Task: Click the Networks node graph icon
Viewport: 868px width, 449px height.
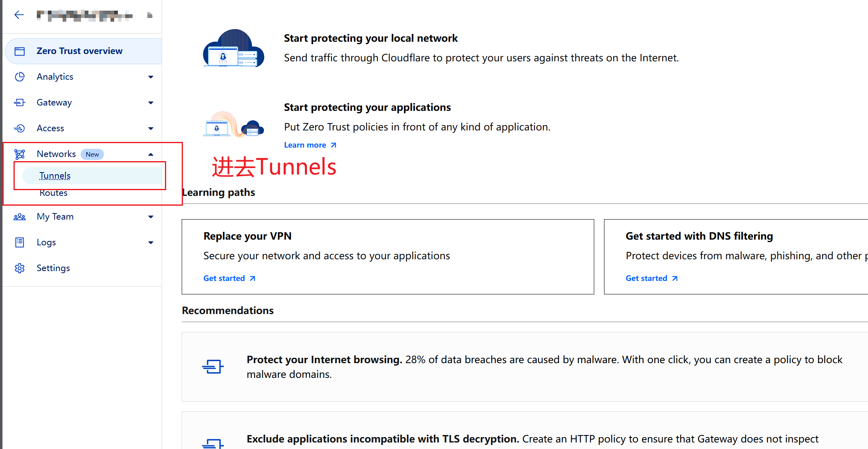Action: pyautogui.click(x=20, y=154)
